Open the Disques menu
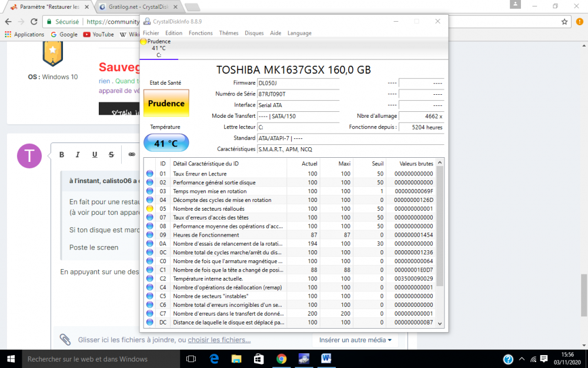The image size is (588, 368). click(x=254, y=33)
